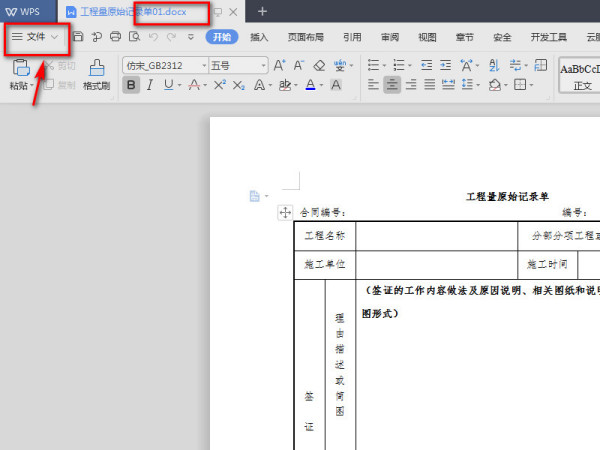600x450 pixels.
Task: Click the decrease indent icon
Action: pyautogui.click(x=426, y=65)
